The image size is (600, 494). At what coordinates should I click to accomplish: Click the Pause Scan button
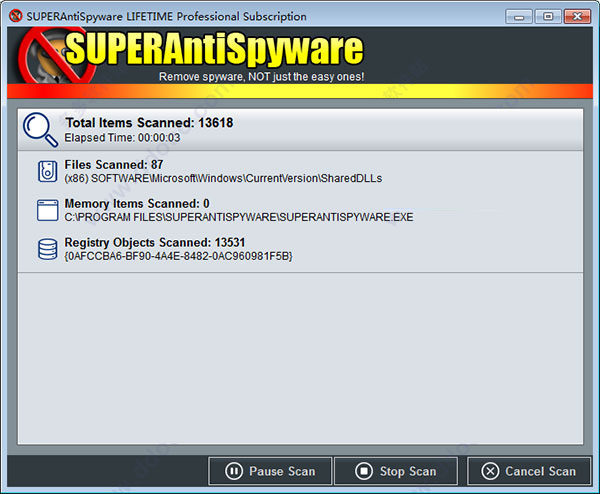[x=270, y=471]
